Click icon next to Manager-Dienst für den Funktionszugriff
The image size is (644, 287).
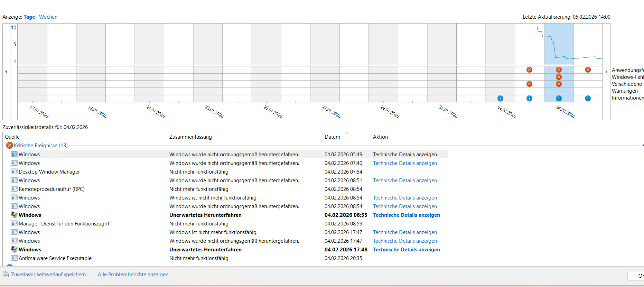point(14,223)
